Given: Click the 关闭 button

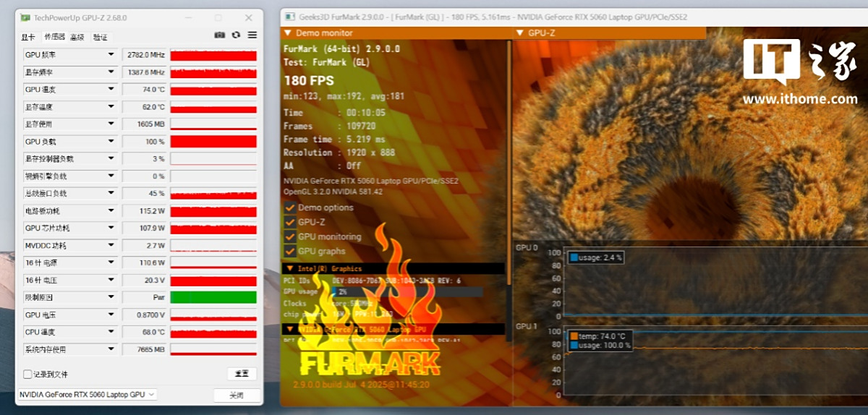Looking at the screenshot, I should coord(237,395).
